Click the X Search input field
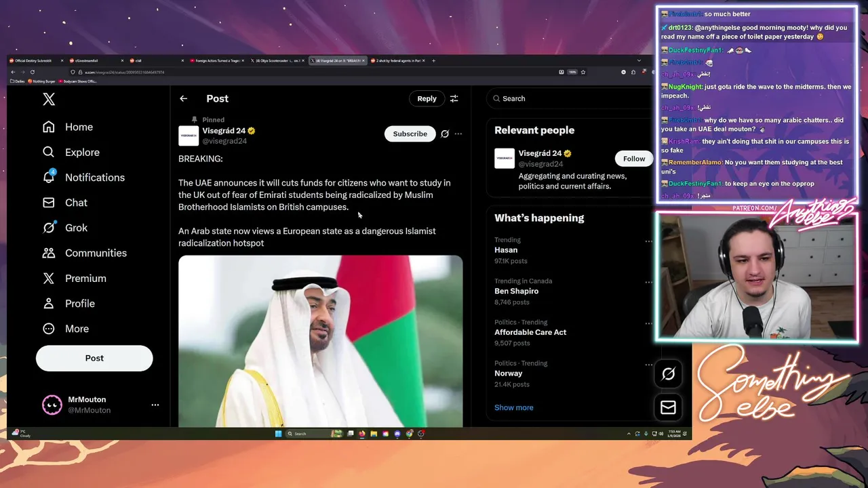Screen dimensions: 868x488 pyautogui.click(x=570, y=98)
